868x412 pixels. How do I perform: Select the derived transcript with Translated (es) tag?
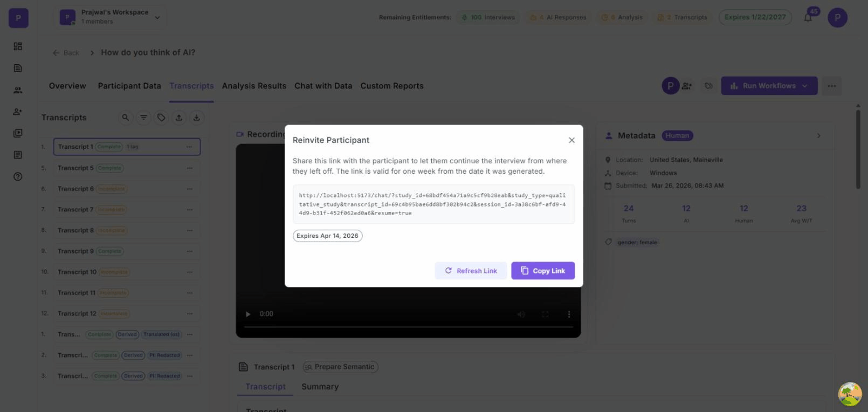127,334
